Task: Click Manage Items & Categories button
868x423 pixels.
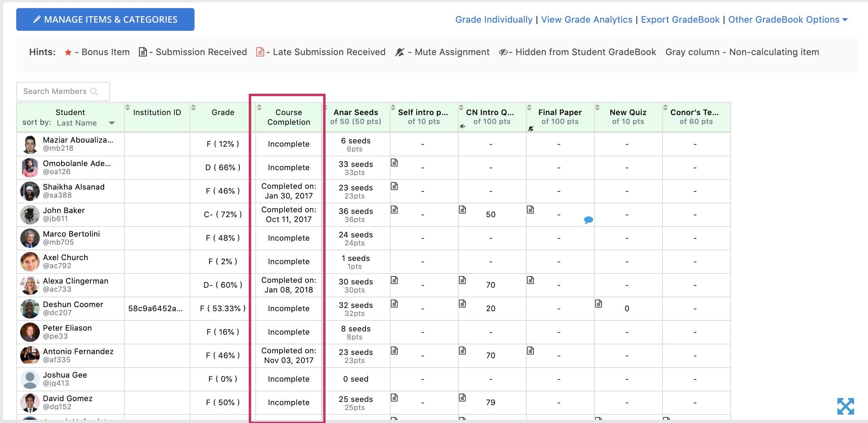Action: [x=105, y=19]
